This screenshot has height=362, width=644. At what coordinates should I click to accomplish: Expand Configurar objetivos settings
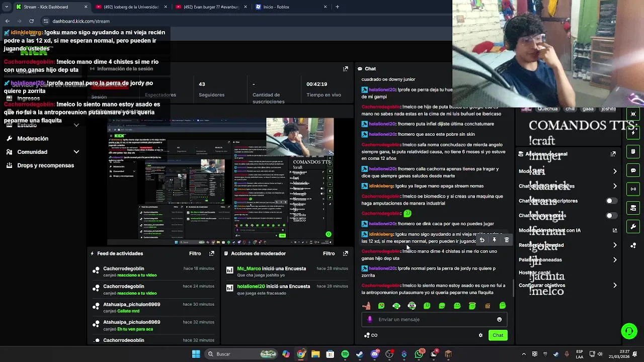point(614,286)
